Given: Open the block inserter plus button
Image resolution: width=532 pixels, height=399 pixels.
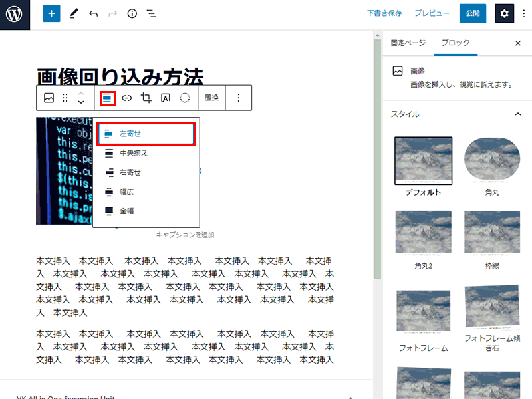Looking at the screenshot, I should click(x=52, y=14).
